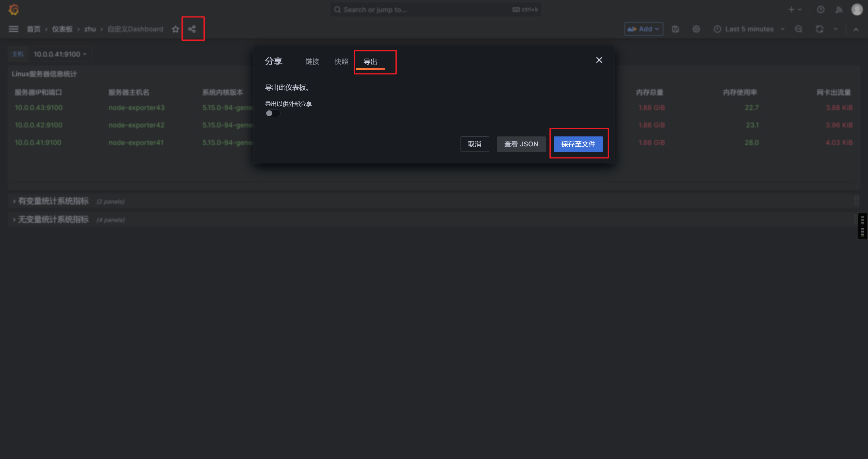The image size is (868, 459).
Task: Click the share dashboard icon
Action: (x=192, y=29)
